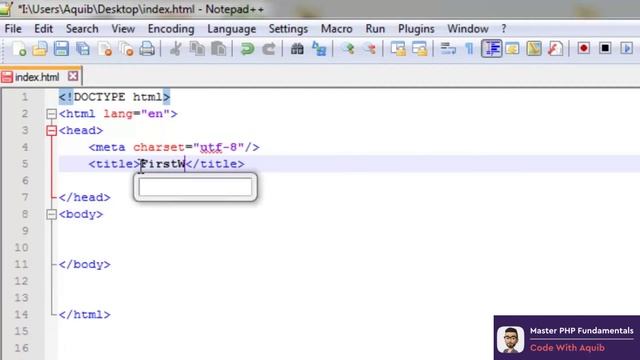The width and height of the screenshot is (640, 360).
Task: Click the Paste toolbar icon
Action: tap(218, 49)
